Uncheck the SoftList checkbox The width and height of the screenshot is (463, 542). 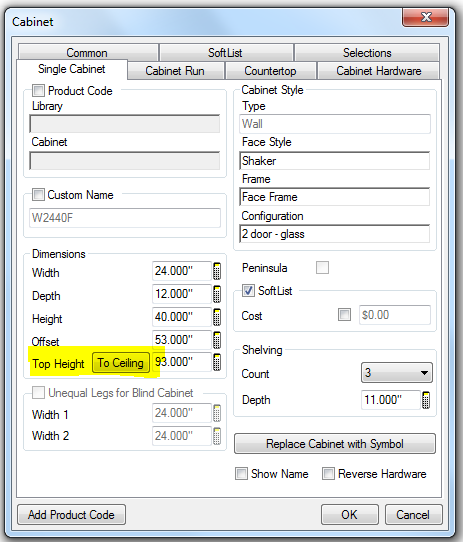(248, 291)
